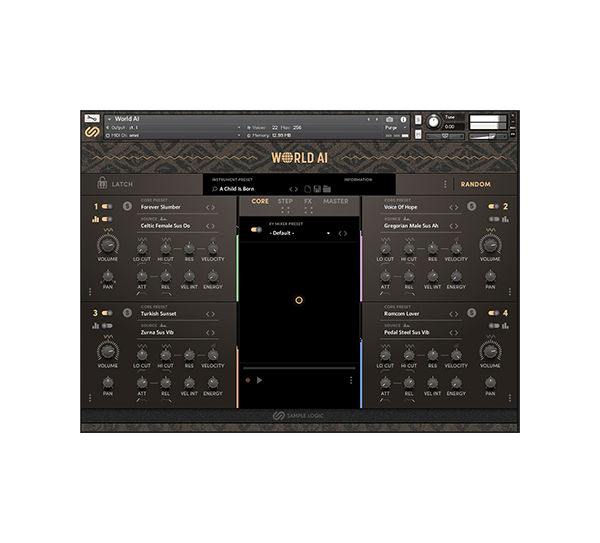The height and width of the screenshot is (543, 600).
Task: Click the Gregorian Male Sus Ah source name
Action: [411, 226]
